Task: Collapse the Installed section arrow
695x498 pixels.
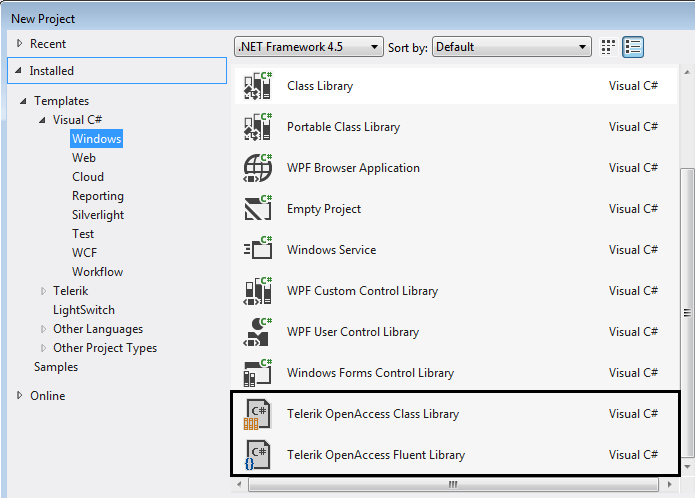Action: (x=18, y=70)
